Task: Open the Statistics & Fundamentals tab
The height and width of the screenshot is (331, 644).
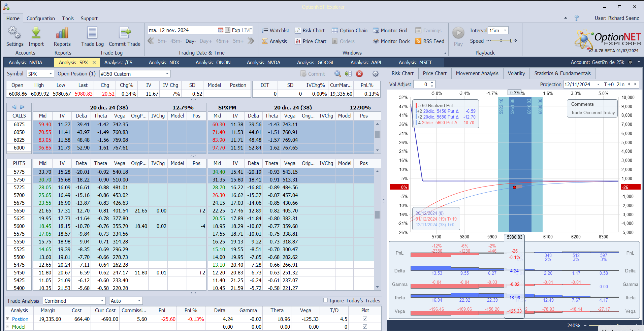Action: 562,73
